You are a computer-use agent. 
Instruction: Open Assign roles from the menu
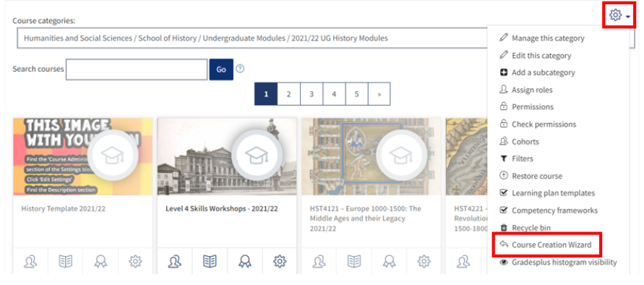(532, 90)
